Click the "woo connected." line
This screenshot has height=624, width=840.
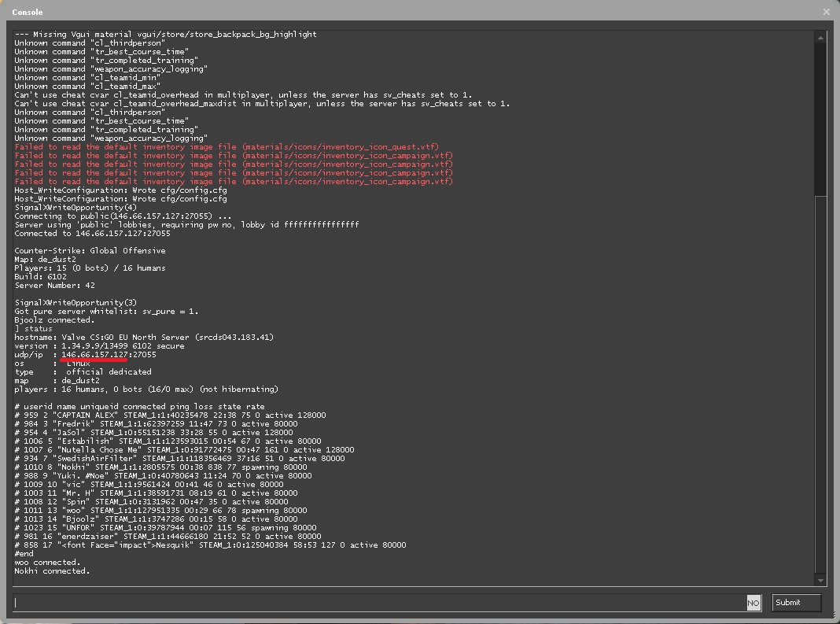pos(47,563)
